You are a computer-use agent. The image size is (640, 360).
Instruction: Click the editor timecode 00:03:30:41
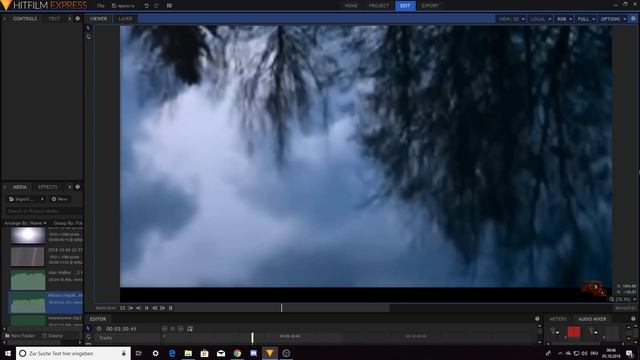pyautogui.click(x=121, y=329)
